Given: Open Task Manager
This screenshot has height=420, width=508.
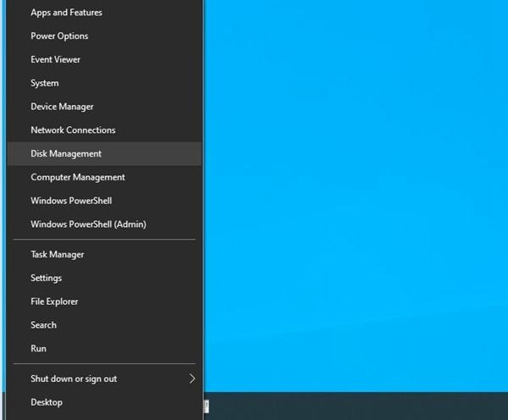Looking at the screenshot, I should (x=104, y=254).
